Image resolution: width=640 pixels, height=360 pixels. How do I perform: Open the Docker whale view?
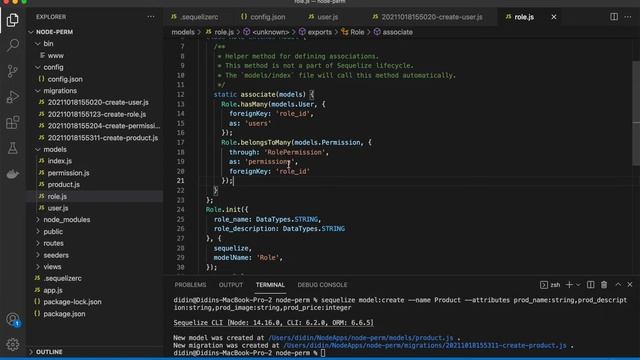(x=13, y=174)
